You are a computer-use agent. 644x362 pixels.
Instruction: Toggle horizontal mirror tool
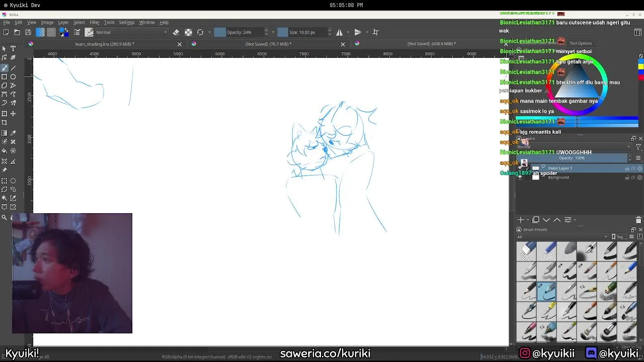340,32
